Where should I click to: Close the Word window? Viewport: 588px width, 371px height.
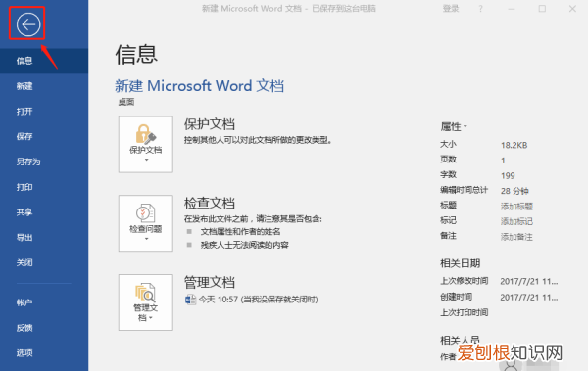coord(572,9)
